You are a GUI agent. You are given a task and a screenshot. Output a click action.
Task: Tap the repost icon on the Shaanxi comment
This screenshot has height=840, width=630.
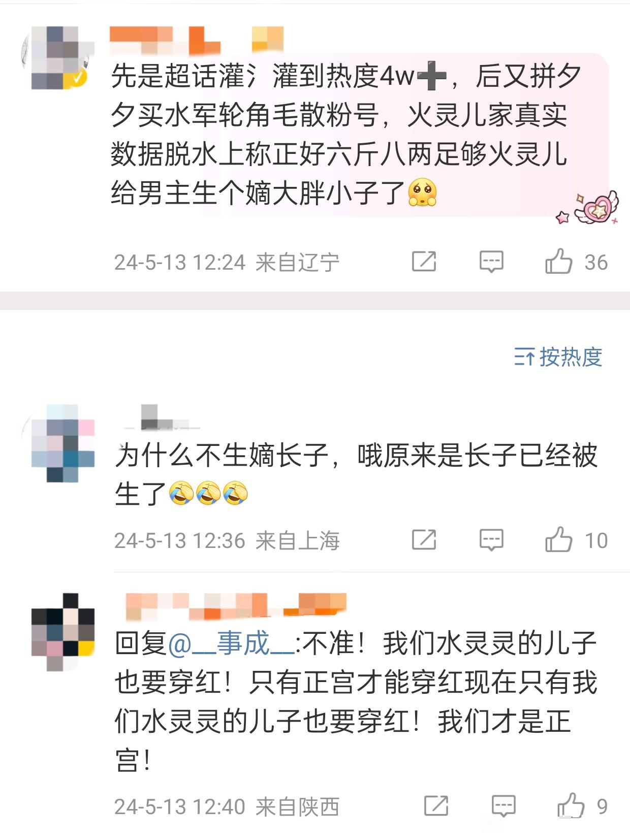[x=436, y=805]
